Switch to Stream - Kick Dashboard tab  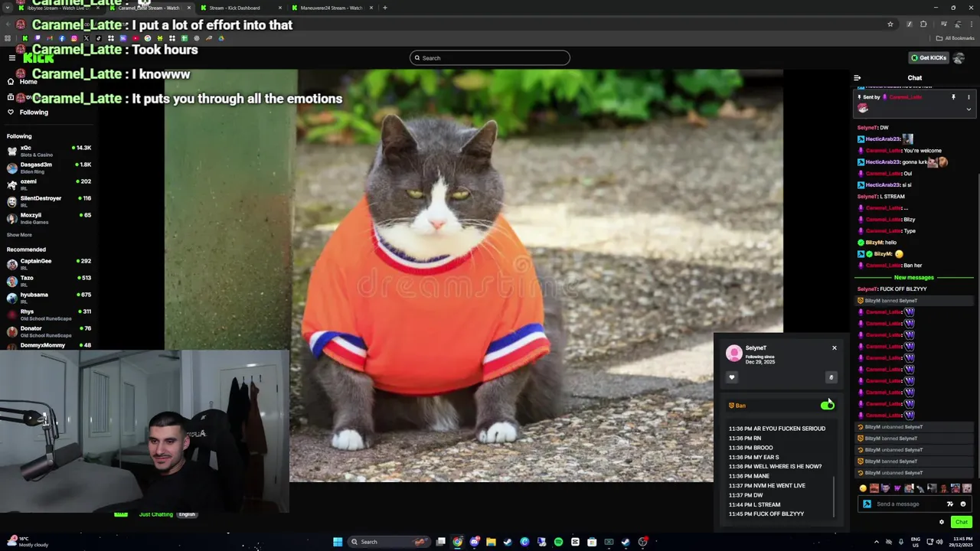pos(240,8)
